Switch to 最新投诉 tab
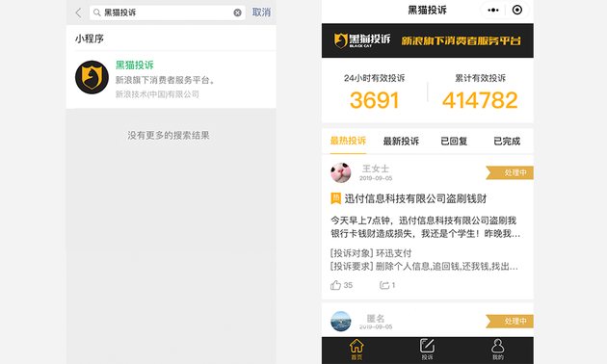 pos(401,142)
